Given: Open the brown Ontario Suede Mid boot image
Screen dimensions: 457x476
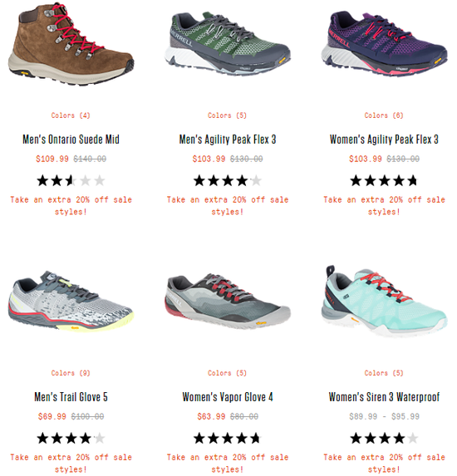Looking at the screenshot, I should tap(71, 44).
